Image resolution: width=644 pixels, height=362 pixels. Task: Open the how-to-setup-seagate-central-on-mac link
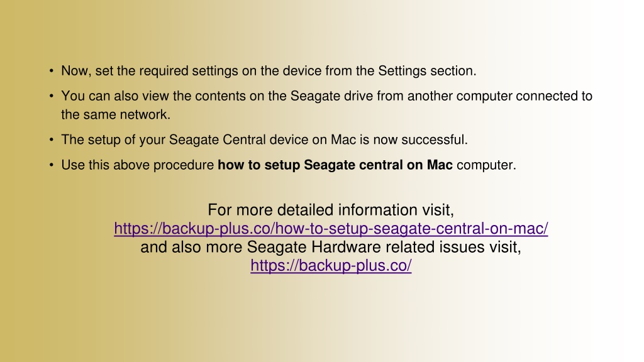click(x=331, y=229)
